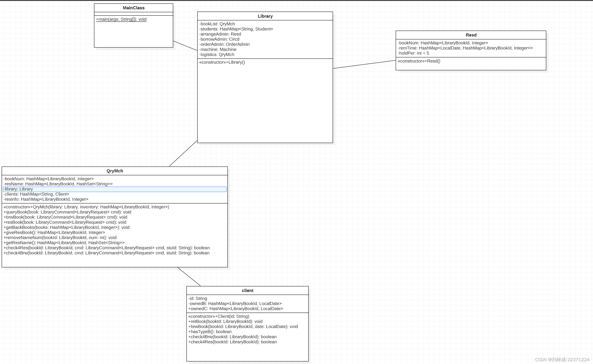The width and height of the screenshot is (593, 364).
Task: Click the -id: String attribute
Action: [197, 299]
